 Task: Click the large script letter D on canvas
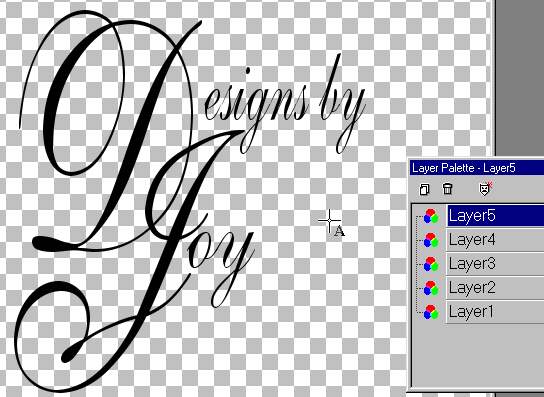tap(111, 132)
